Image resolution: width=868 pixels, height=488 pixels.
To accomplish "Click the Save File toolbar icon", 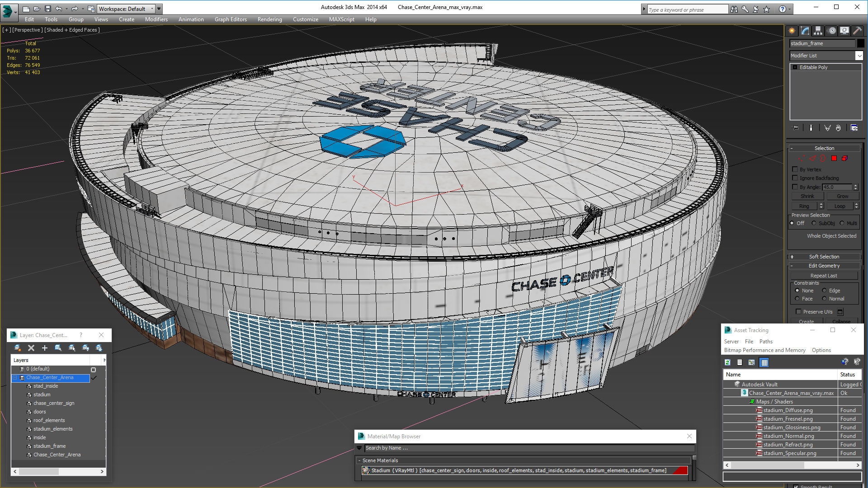I will pyautogui.click(x=48, y=9).
